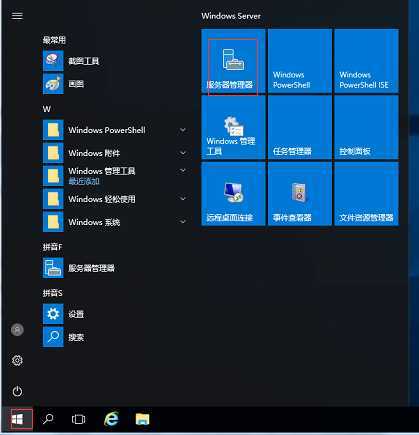
Task: Click the 最常用 section header
Action: pyautogui.click(x=54, y=40)
